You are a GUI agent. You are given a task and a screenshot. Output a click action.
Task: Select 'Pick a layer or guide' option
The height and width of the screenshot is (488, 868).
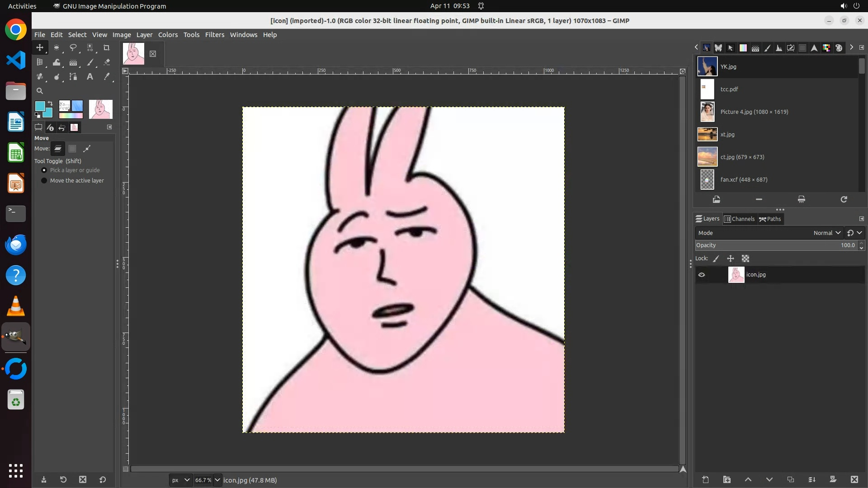pos(44,170)
